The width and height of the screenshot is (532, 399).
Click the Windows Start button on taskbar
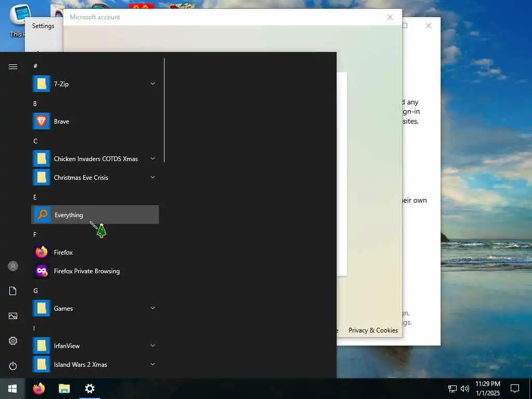(12, 389)
